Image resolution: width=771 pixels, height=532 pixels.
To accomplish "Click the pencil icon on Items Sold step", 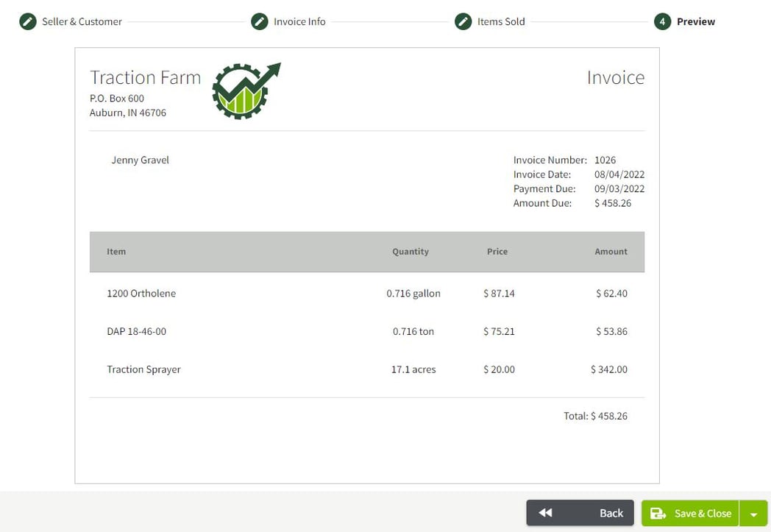I will [x=463, y=21].
